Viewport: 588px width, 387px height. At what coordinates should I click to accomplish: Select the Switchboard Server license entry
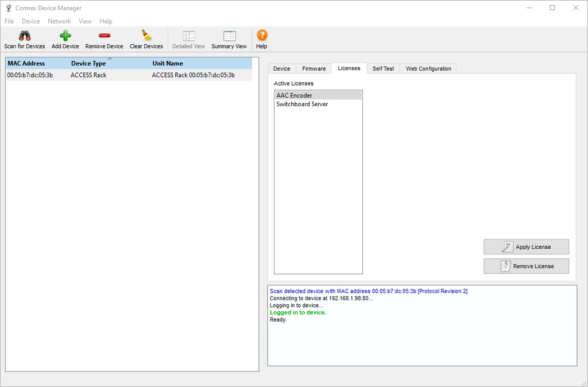302,105
